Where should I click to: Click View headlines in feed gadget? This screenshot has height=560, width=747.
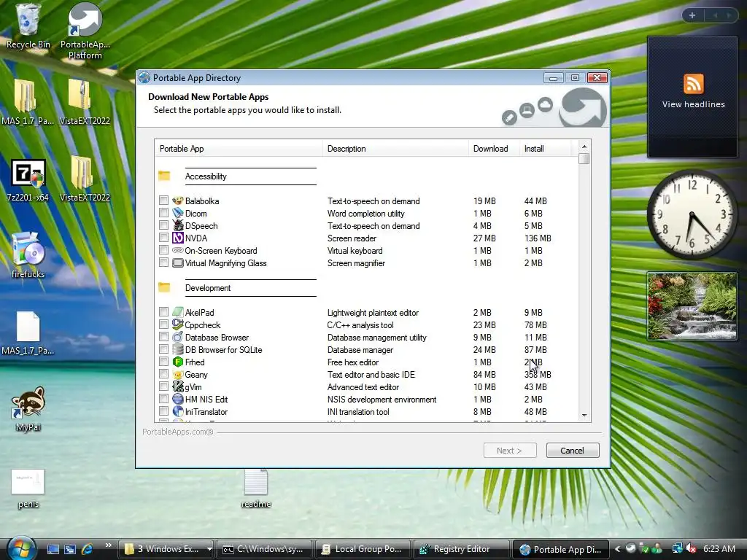tap(693, 104)
